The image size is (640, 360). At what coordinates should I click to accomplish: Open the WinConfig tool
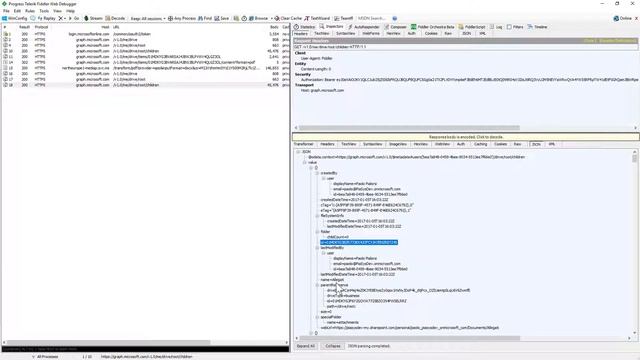[x=15, y=18]
